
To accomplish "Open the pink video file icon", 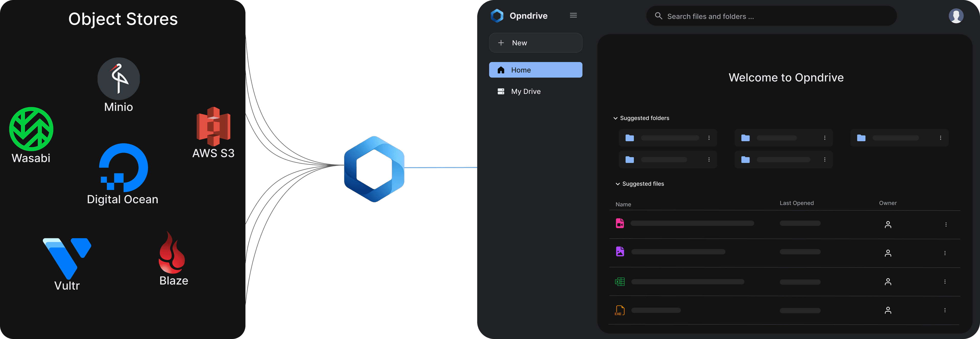I will point(620,224).
